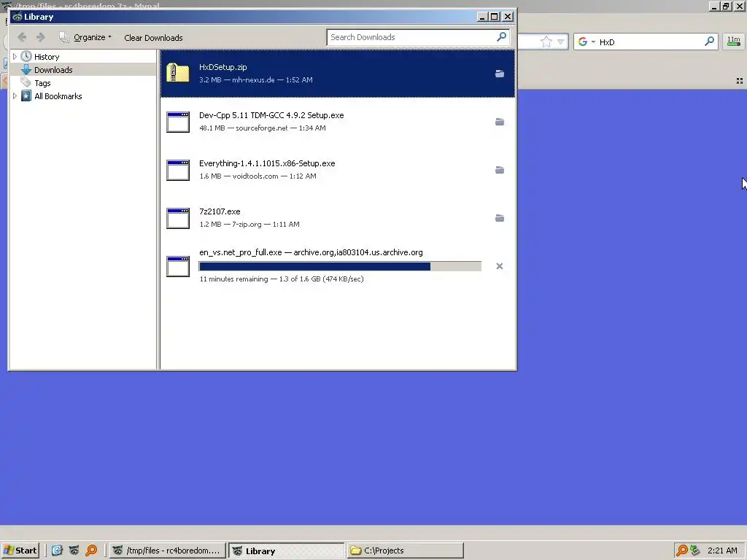Click Everything magnifier tray icon

coord(682,551)
